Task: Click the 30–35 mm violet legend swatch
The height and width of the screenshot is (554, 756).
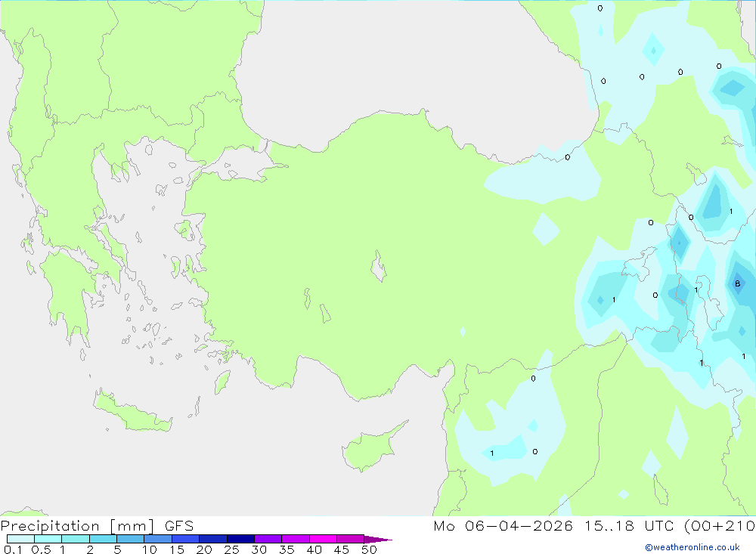Action: pos(268,539)
